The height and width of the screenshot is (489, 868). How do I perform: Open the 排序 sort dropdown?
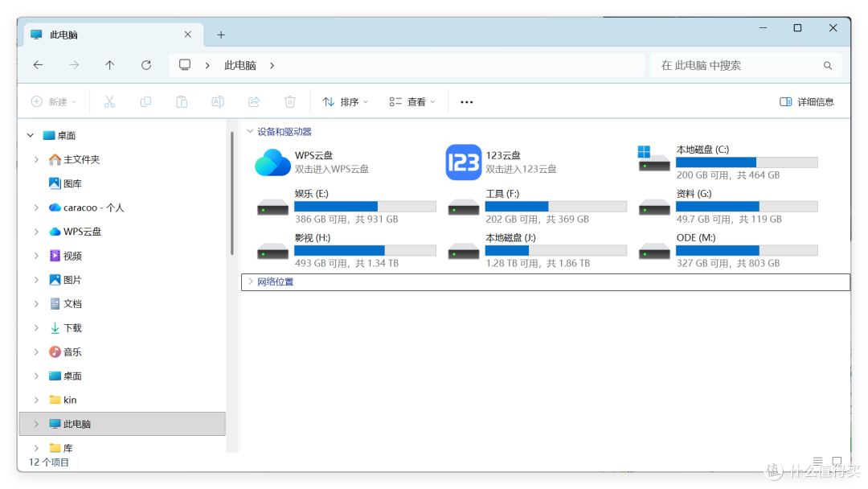pyautogui.click(x=346, y=102)
